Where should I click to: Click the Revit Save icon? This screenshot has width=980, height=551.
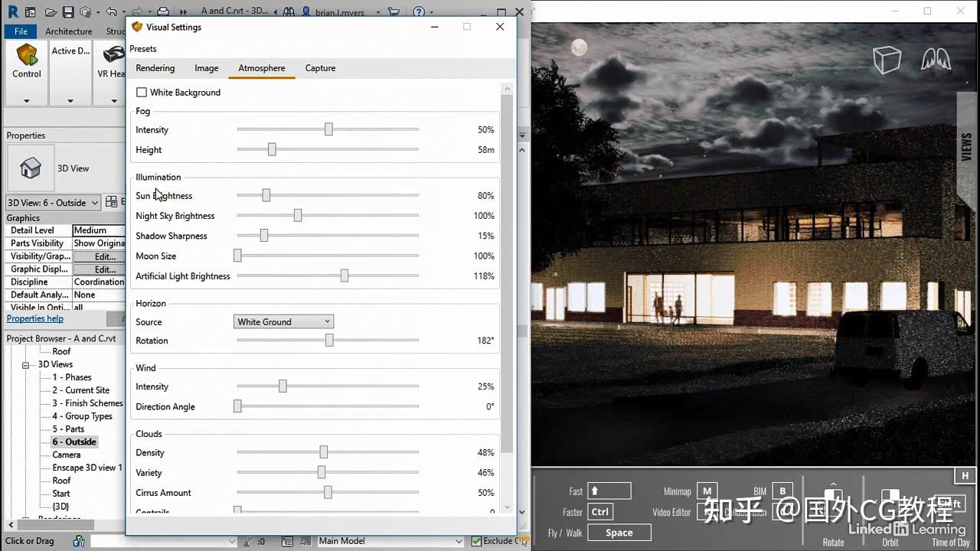click(68, 11)
